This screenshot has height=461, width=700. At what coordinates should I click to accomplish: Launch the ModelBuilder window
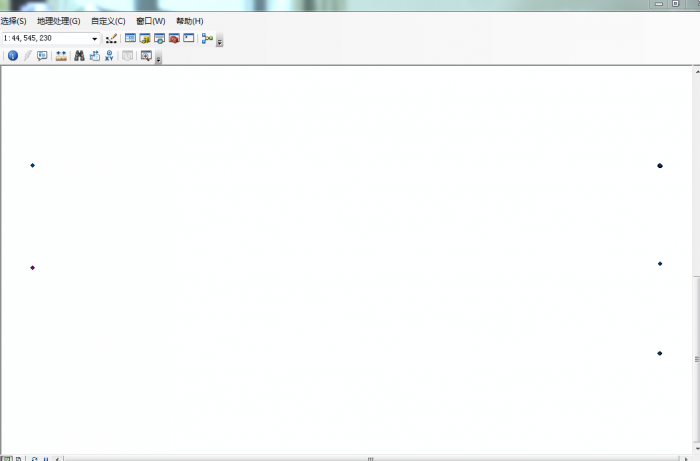click(x=207, y=39)
